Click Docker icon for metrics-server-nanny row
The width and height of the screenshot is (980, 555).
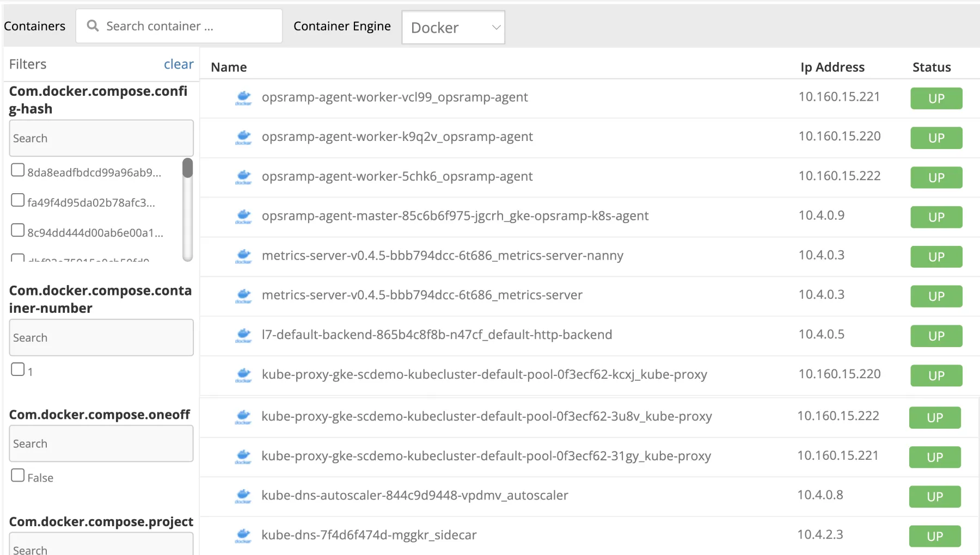pyautogui.click(x=243, y=256)
